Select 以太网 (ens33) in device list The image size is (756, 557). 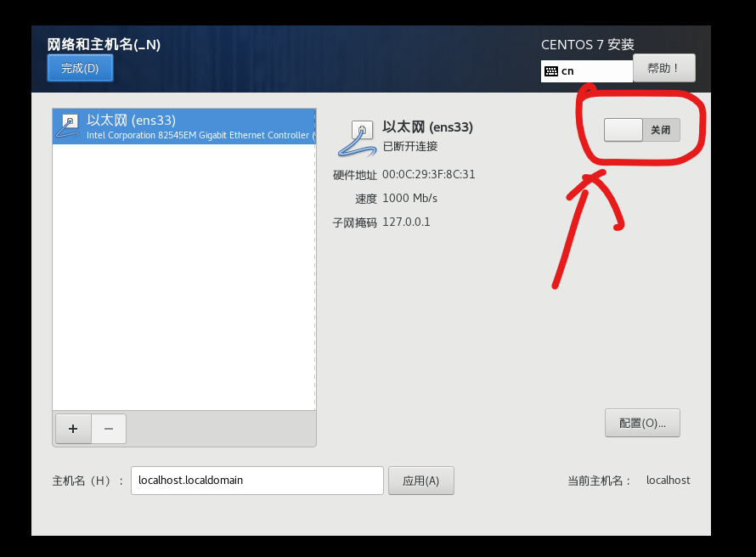pos(183,127)
